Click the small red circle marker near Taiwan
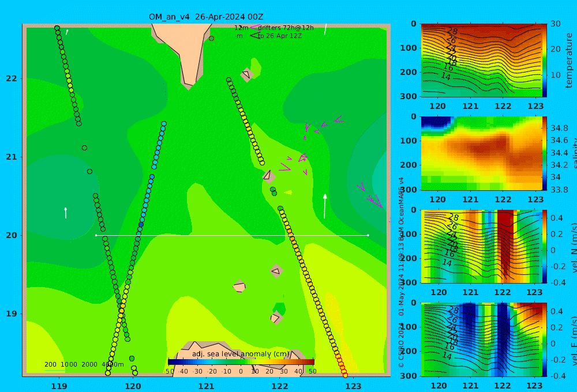 pos(211,38)
